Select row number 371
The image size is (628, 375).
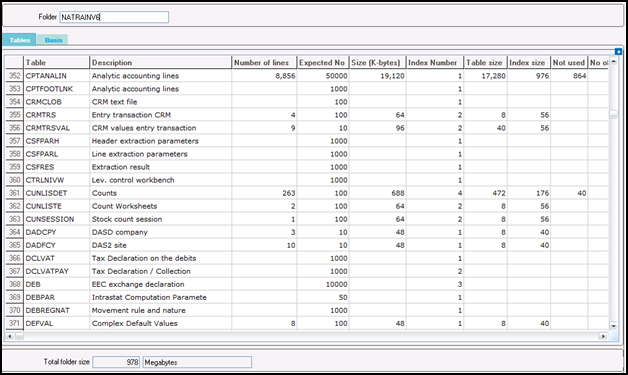14,323
